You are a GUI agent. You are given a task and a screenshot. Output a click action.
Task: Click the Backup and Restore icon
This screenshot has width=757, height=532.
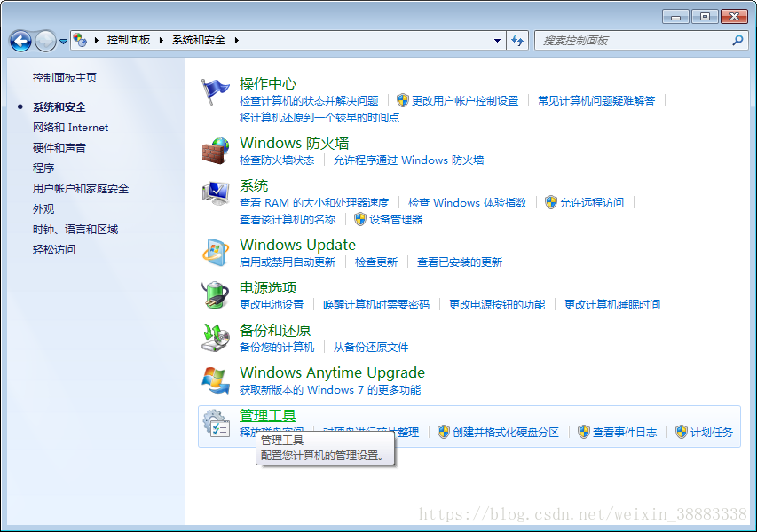216,338
